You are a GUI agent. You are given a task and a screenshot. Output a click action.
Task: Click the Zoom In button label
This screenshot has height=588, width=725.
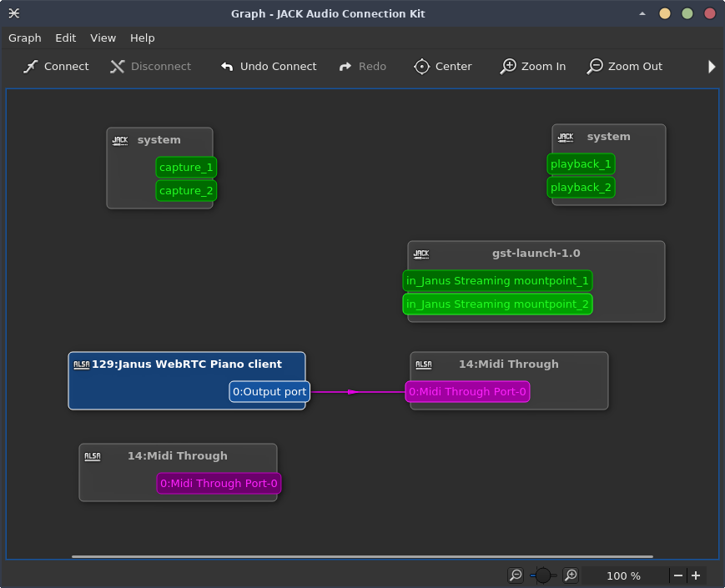544,67
